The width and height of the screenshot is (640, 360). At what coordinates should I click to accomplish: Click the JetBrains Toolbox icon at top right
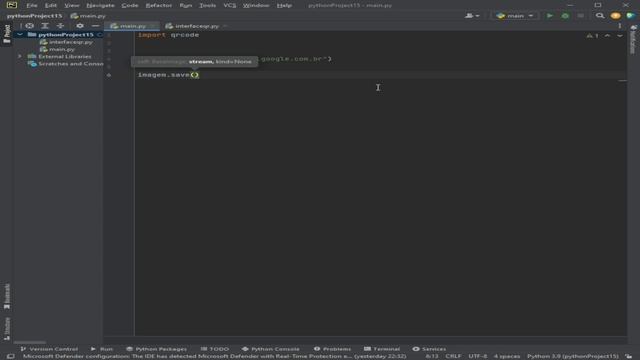pos(631,16)
